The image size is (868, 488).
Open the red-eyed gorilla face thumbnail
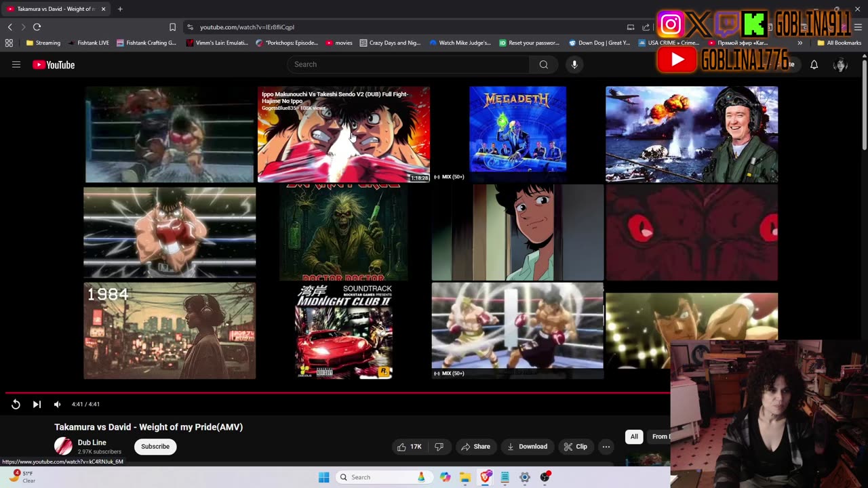pos(692,232)
